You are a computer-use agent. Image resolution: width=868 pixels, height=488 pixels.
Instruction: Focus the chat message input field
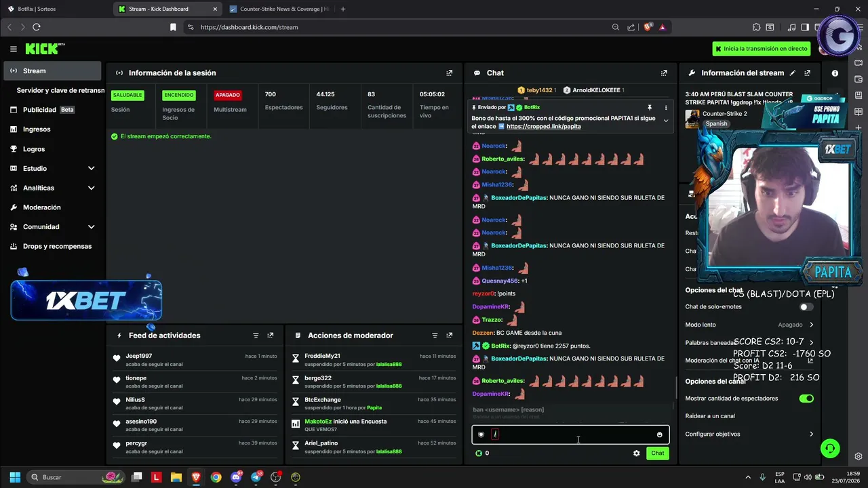(570, 434)
